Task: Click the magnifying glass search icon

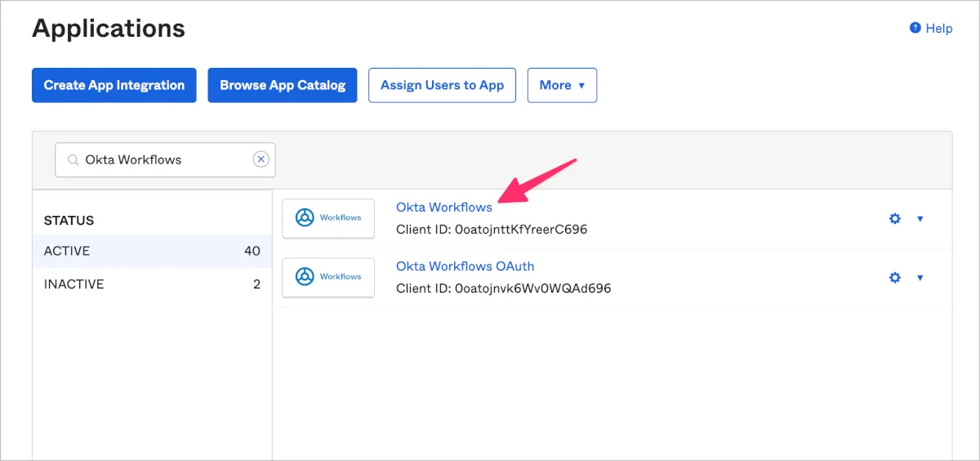Action: tap(73, 159)
